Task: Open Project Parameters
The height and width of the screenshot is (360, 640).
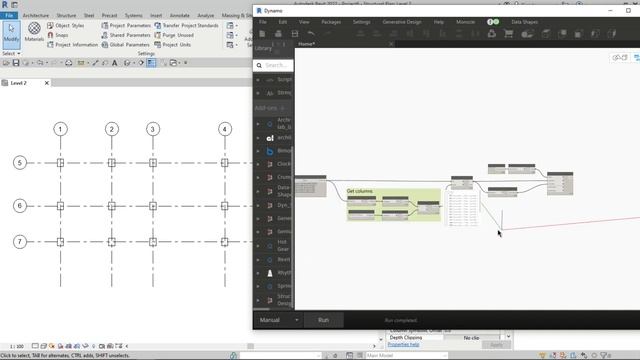Action: click(126, 25)
